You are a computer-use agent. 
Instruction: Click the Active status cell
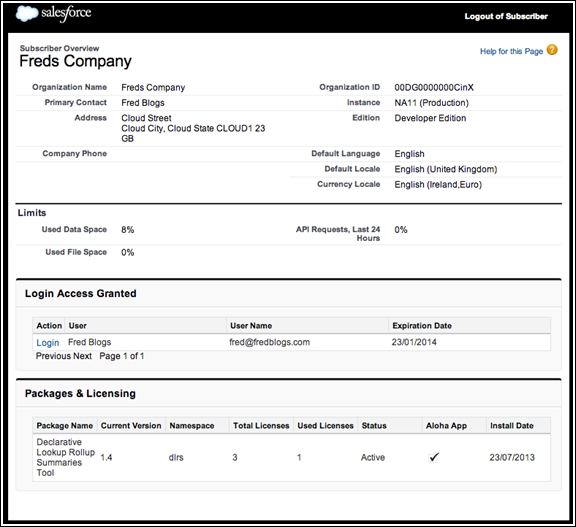point(373,457)
